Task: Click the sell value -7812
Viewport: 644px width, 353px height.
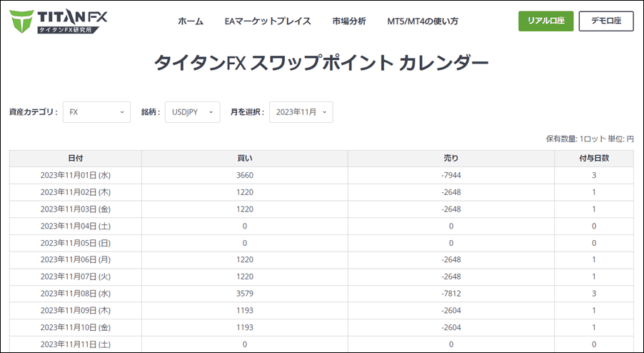Action: click(x=451, y=294)
